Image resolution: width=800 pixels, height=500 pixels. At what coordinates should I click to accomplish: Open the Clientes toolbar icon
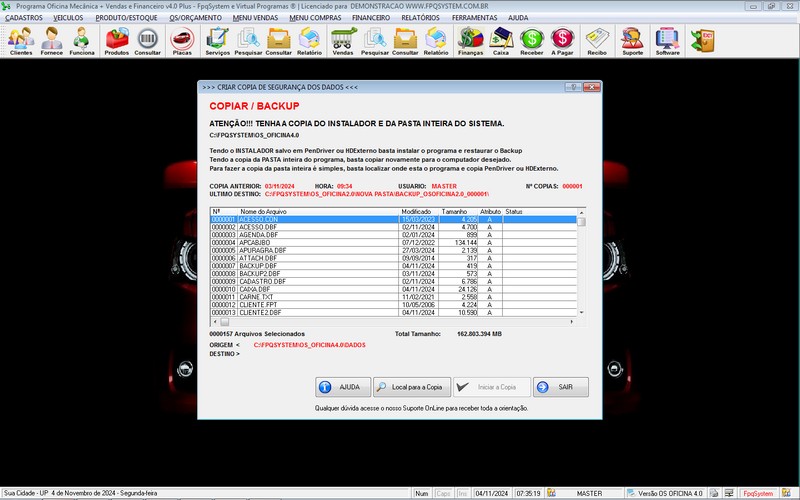click(20, 40)
